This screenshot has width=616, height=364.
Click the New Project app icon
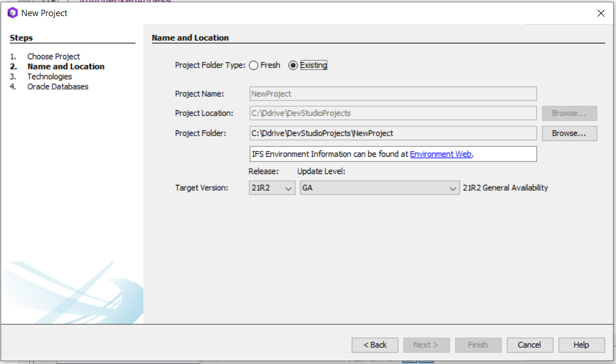13,13
